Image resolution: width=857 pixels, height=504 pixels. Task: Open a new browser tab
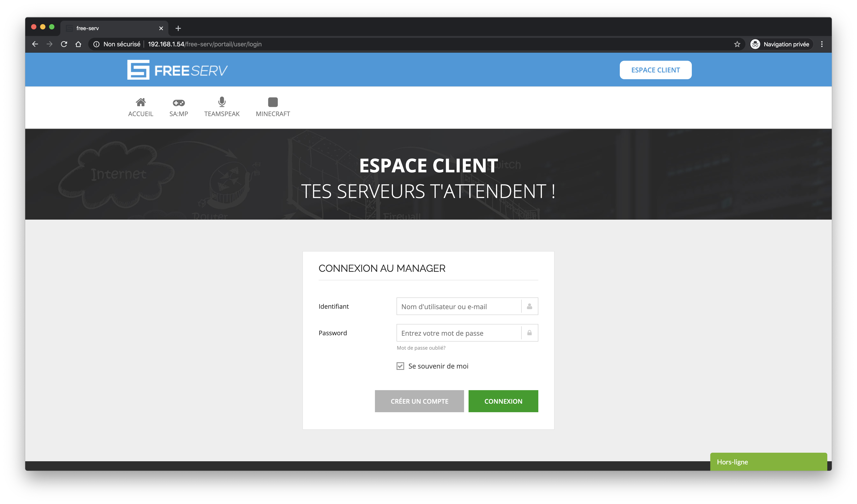tap(178, 28)
